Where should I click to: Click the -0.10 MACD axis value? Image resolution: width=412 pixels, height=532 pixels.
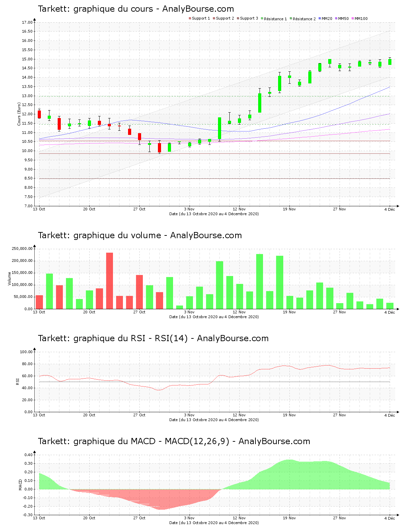coord(27,498)
